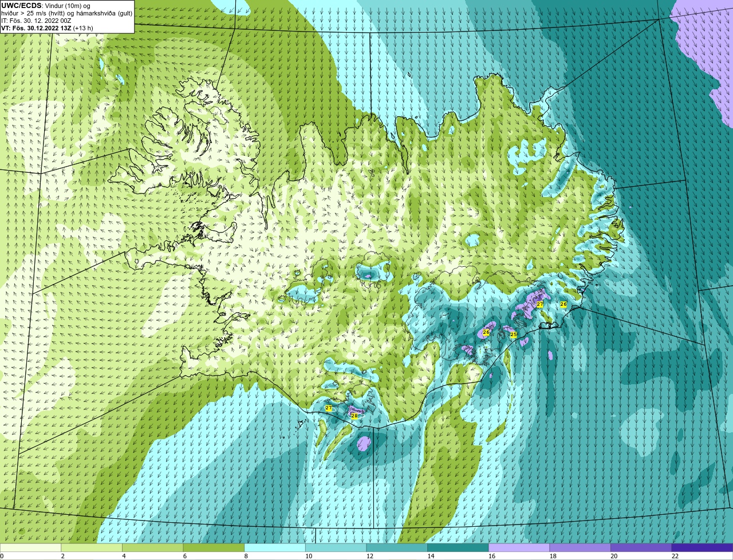This screenshot has width=733, height=560.
Task: Click the legend scale value 2
Action: 62,556
